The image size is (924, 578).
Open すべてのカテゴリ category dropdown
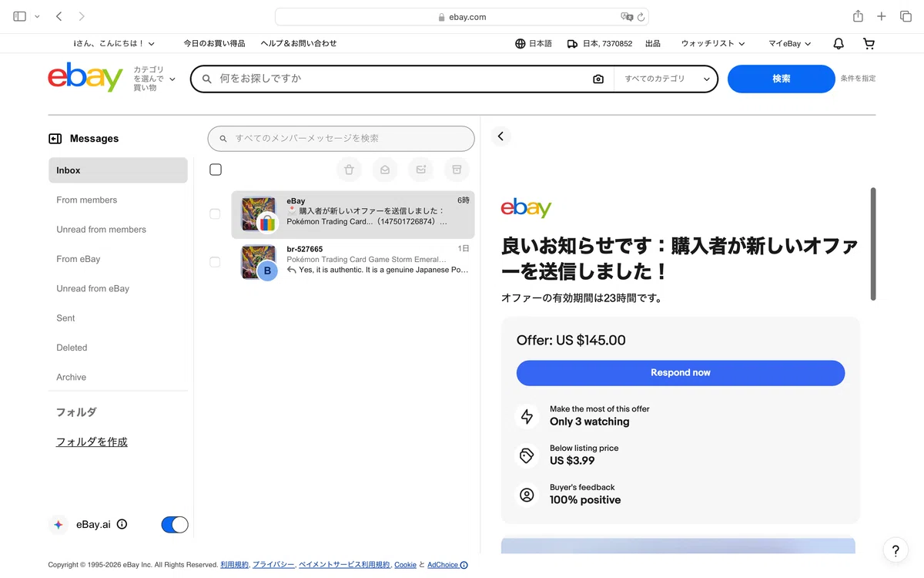click(667, 79)
